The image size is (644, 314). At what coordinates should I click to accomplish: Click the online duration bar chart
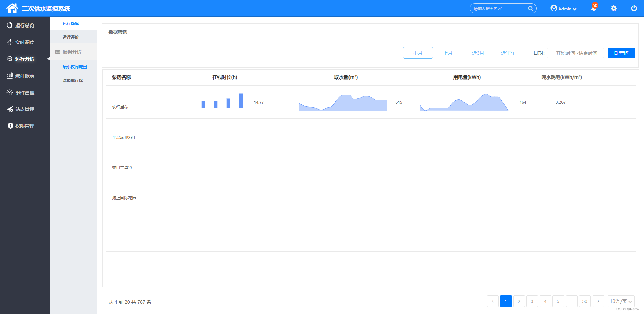(x=222, y=101)
